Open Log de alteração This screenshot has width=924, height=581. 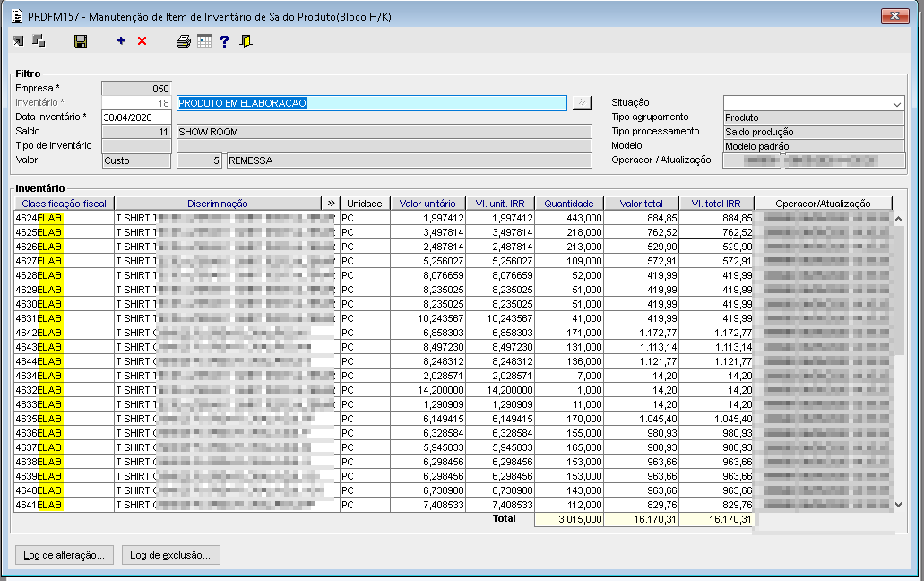point(65,555)
